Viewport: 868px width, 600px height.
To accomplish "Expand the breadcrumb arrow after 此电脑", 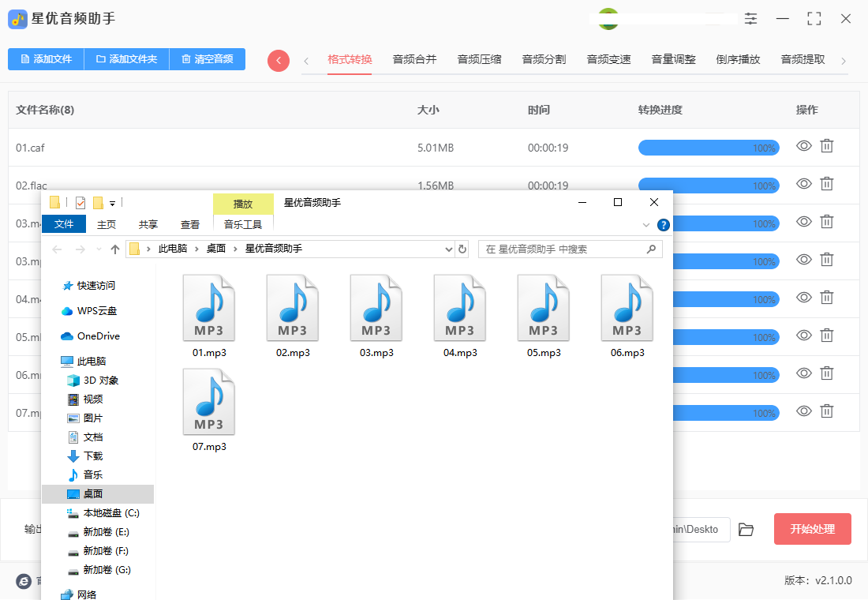I will pos(196,249).
